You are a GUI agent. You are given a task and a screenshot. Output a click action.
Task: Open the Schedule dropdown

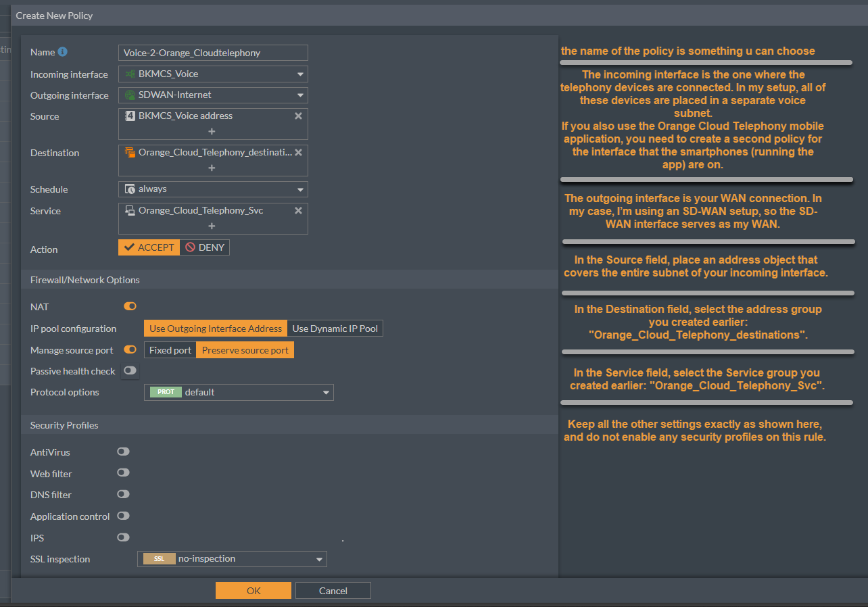pos(213,189)
